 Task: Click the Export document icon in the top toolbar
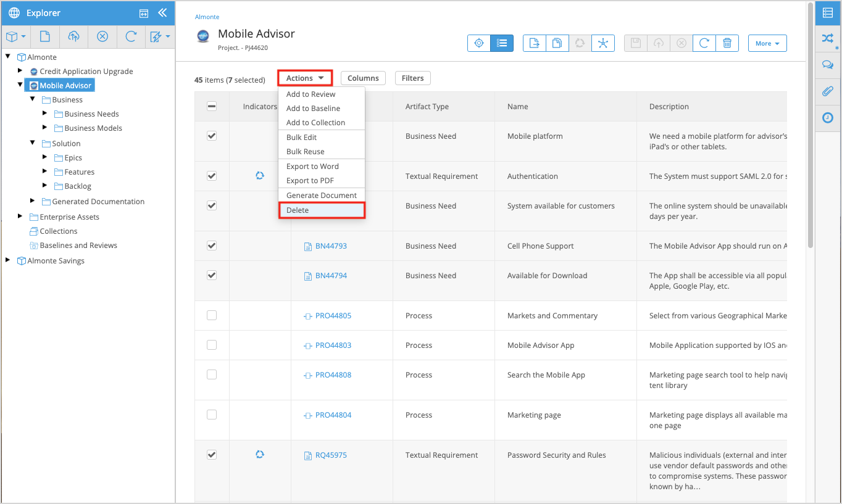tap(534, 43)
